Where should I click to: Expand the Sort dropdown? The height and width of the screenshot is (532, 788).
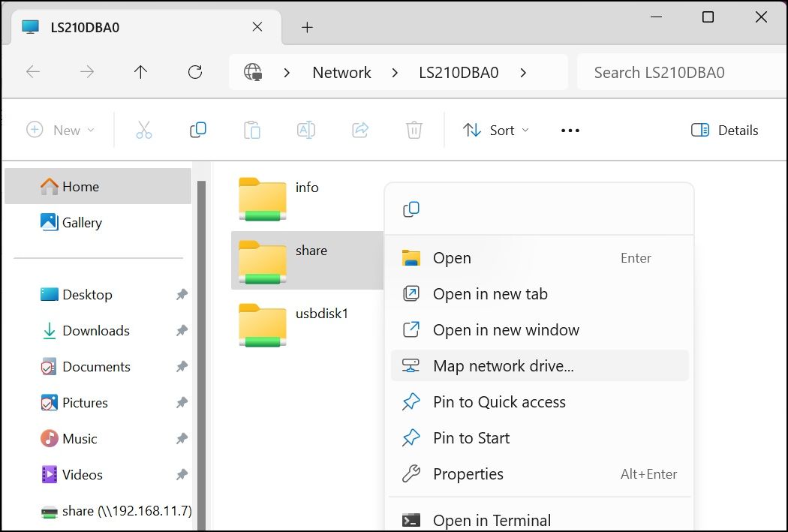click(496, 130)
